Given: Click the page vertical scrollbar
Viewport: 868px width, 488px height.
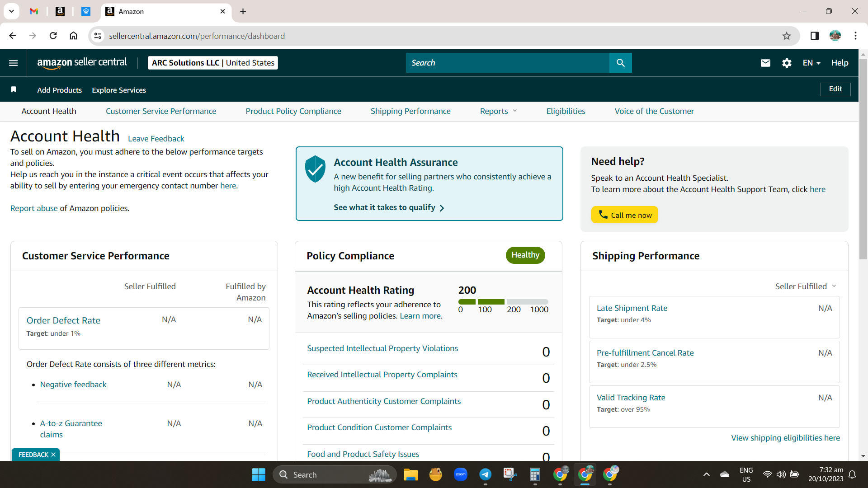Looking at the screenshot, I should [x=863, y=159].
